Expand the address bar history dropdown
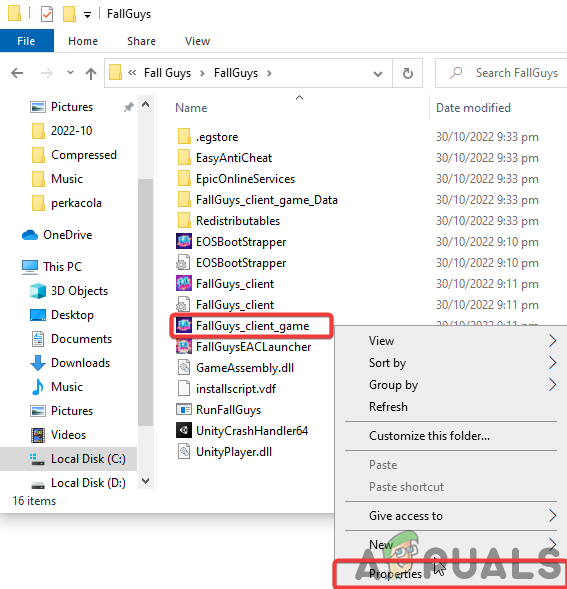The height and width of the screenshot is (589, 567). [x=378, y=74]
